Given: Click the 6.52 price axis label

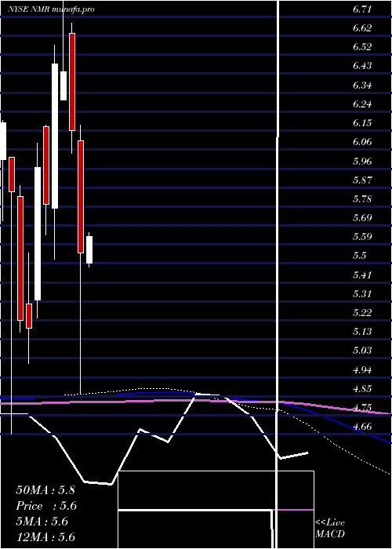Looking at the screenshot, I should pos(362,47).
